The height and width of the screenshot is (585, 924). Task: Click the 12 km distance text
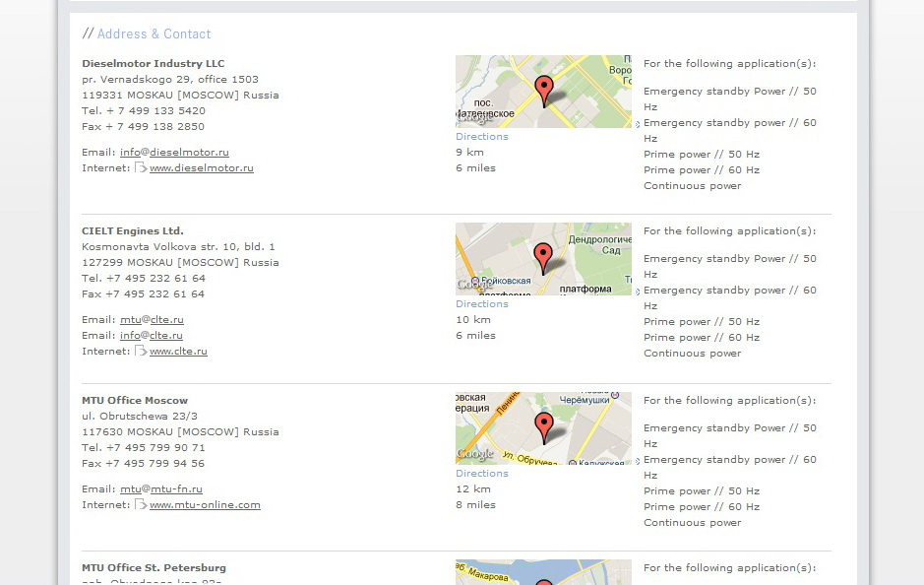coord(473,488)
